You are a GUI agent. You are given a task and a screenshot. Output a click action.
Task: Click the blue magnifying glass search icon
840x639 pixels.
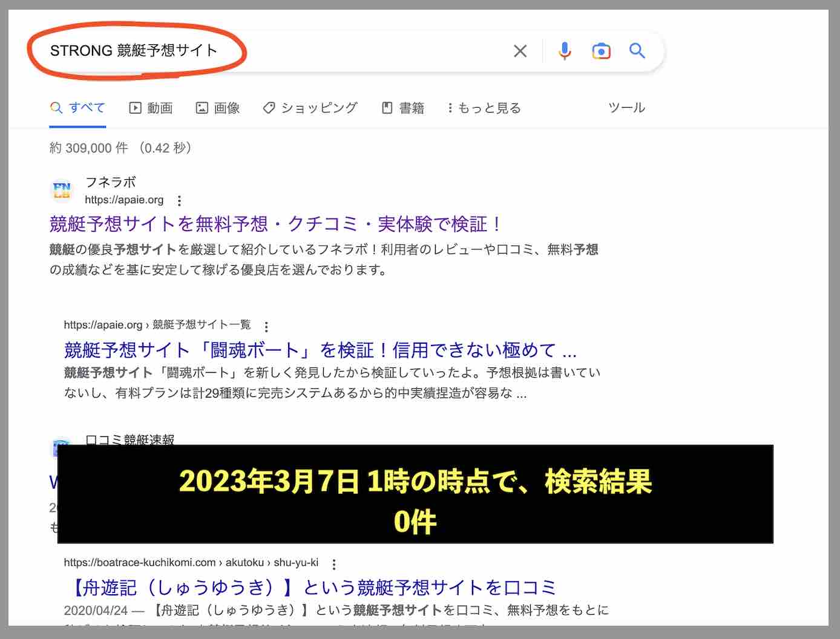coord(637,51)
